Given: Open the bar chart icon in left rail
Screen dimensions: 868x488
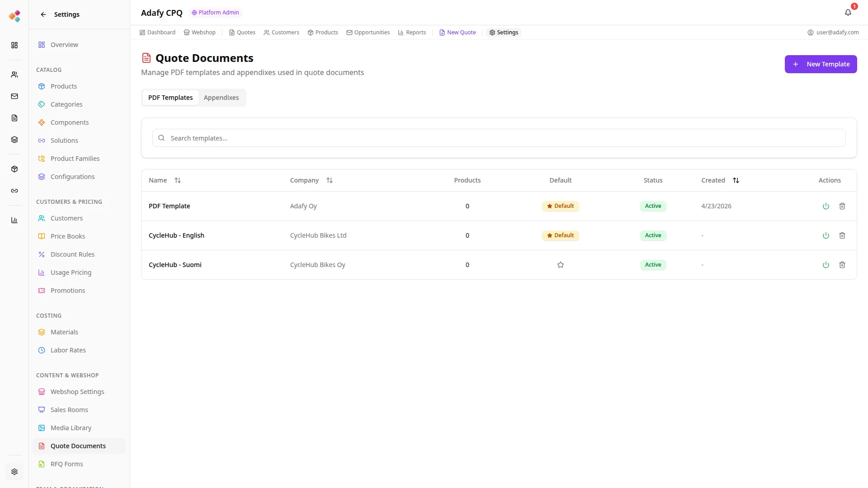Looking at the screenshot, I should (x=14, y=220).
